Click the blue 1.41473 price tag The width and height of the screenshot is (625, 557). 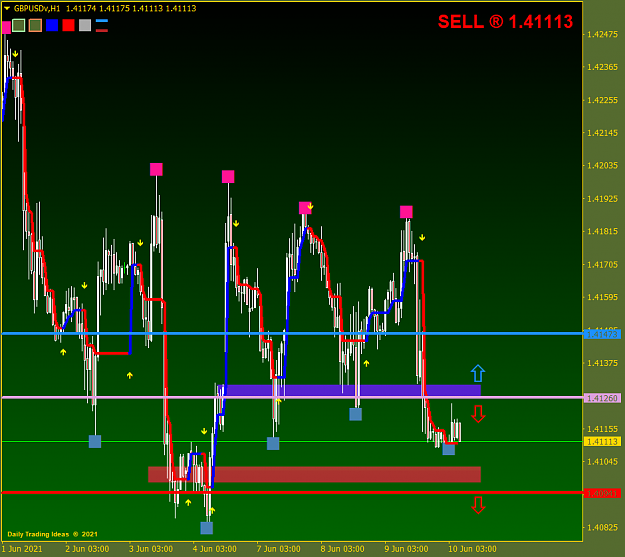pos(602,334)
